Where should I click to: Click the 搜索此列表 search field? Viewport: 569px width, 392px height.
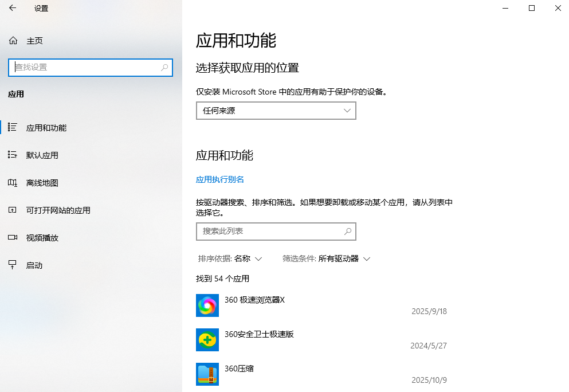[x=276, y=231]
